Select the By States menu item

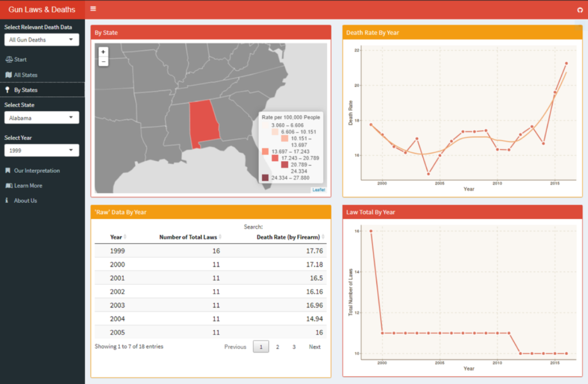pyautogui.click(x=42, y=90)
